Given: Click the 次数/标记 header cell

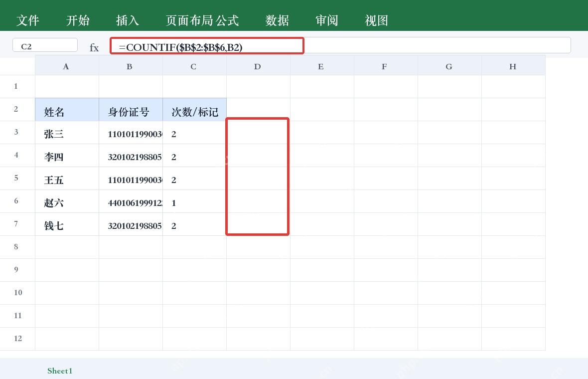Looking at the screenshot, I should [194, 110].
